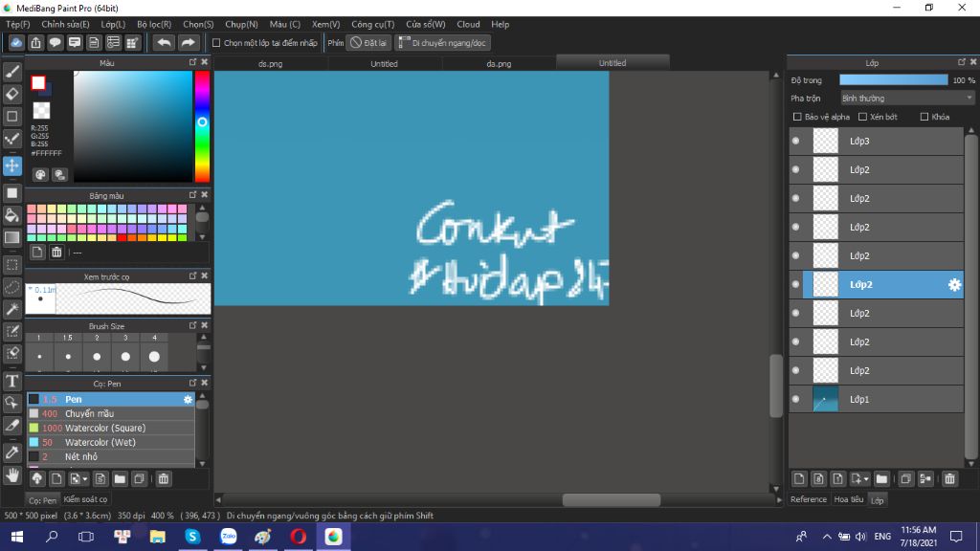
Task: Open selected Lớp2 layer settings gear
Action: click(954, 285)
